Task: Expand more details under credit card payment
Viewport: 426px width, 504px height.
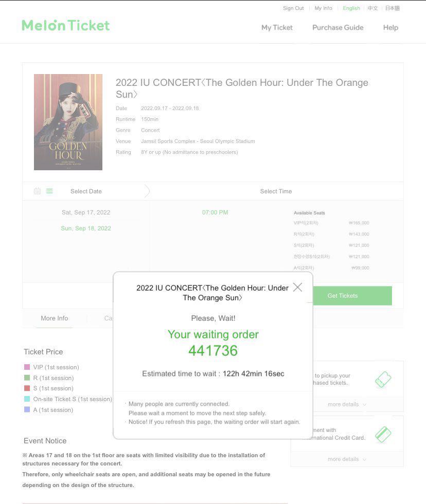Action: 347,459
